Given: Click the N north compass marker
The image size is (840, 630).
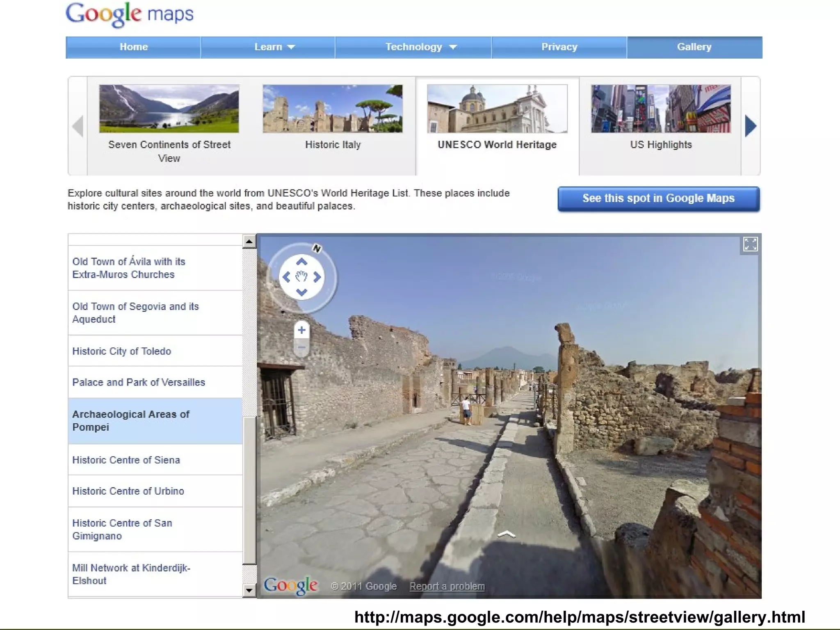Looking at the screenshot, I should pos(317,248).
